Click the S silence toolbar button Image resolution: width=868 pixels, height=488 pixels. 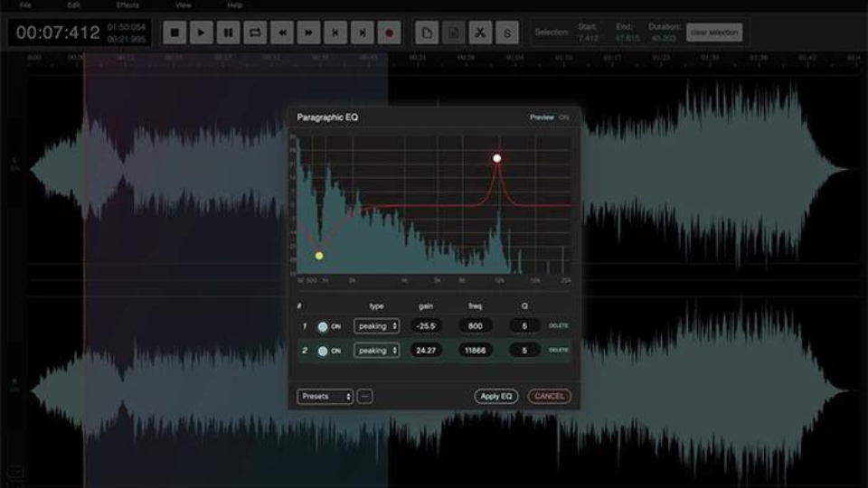(507, 33)
